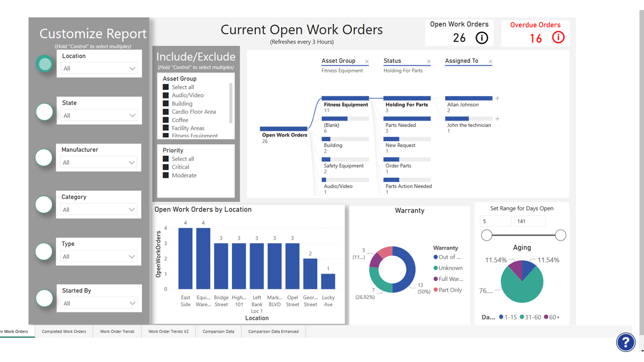Check Select all under Asset Group
The width and height of the screenshot is (644, 362).
(x=166, y=87)
